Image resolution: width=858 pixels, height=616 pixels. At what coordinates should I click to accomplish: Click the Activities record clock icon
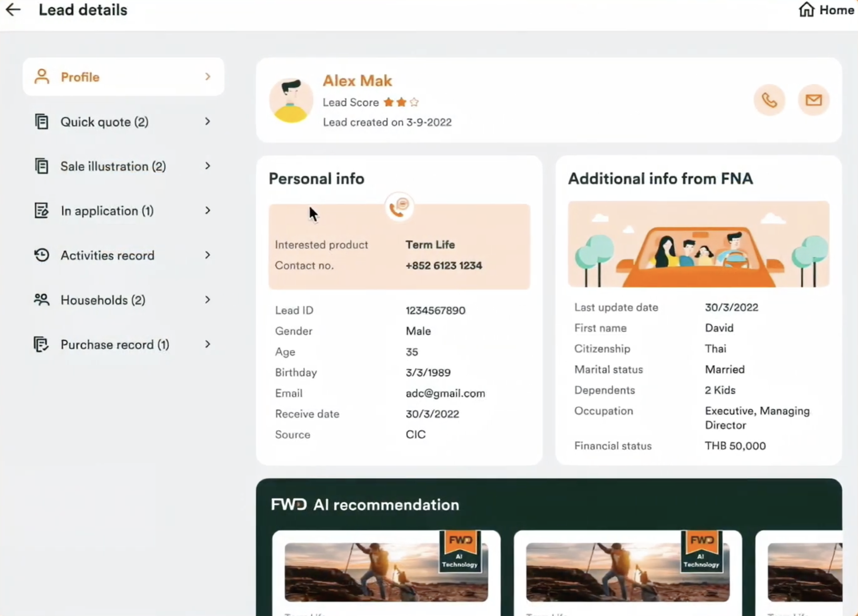click(x=42, y=255)
